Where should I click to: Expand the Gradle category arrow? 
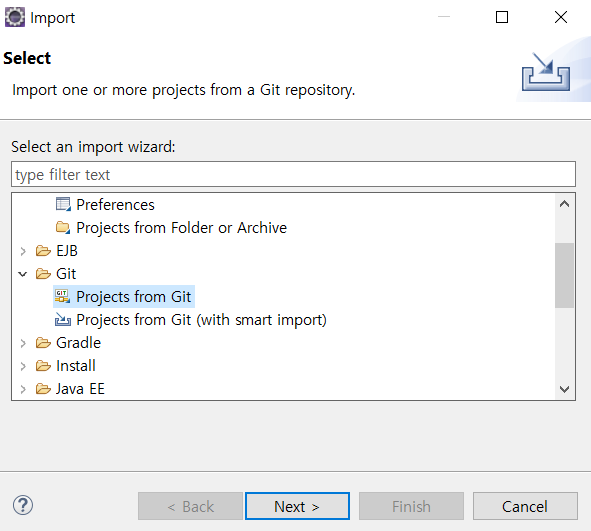(23, 343)
